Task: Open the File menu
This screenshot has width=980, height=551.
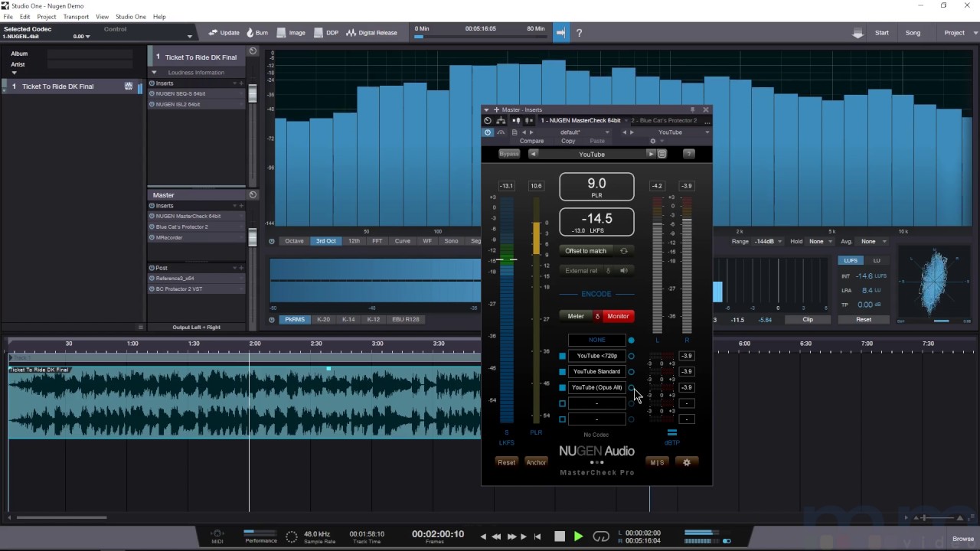Action: (8, 17)
